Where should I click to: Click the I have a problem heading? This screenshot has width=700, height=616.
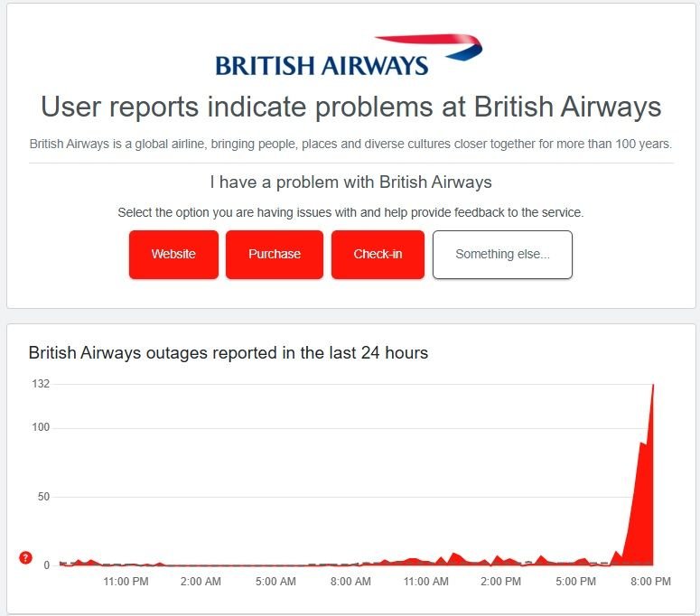(350, 182)
